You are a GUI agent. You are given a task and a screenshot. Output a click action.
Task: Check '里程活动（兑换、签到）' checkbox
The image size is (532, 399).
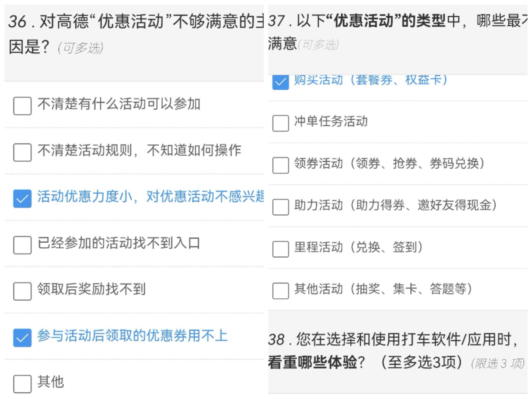point(280,249)
